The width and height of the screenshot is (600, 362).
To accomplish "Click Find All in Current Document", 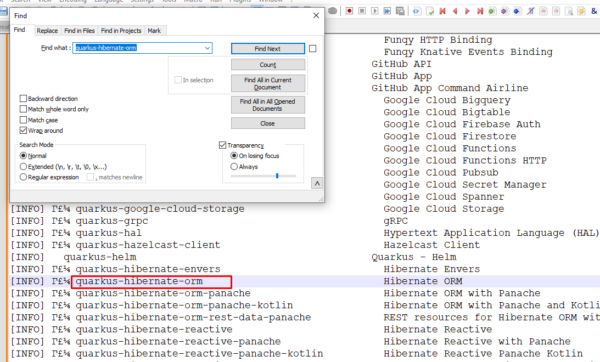I will click(x=268, y=83).
